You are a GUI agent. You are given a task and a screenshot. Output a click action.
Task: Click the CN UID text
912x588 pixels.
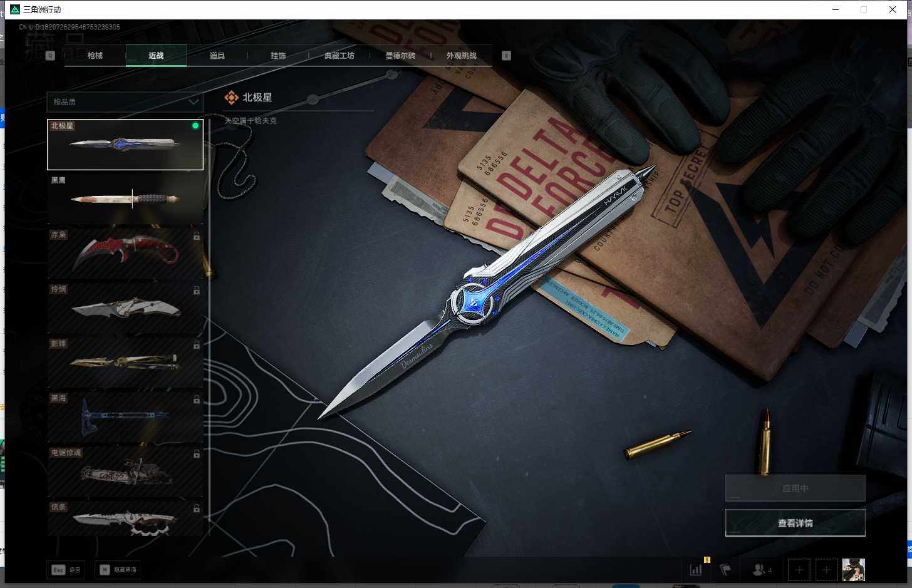click(x=70, y=28)
